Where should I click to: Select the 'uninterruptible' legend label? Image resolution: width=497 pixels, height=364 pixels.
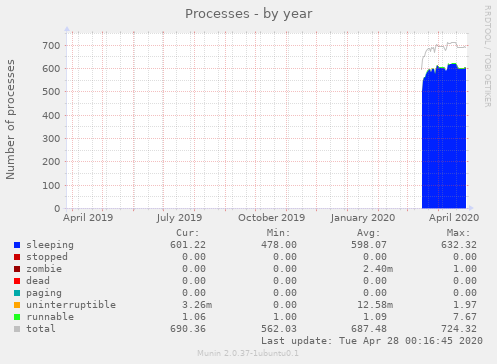tap(71, 305)
